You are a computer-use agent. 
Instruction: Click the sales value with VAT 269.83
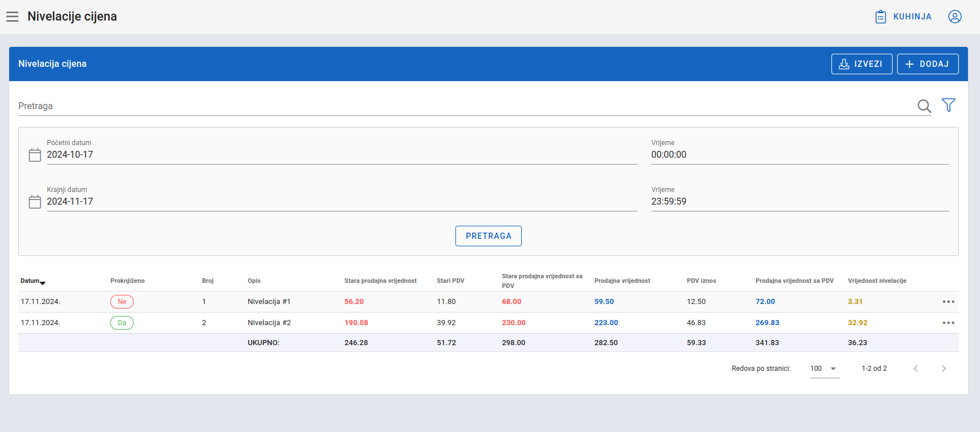pyautogui.click(x=767, y=323)
